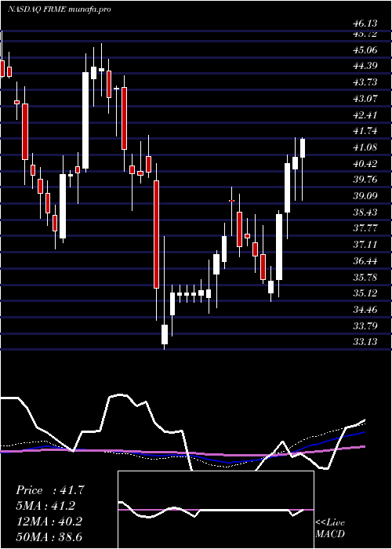
Task: Select the 40.42 price axis label
Action: 365,164
